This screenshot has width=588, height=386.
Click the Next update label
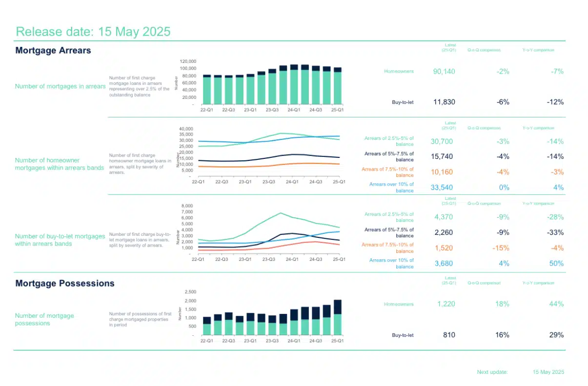(493, 372)
